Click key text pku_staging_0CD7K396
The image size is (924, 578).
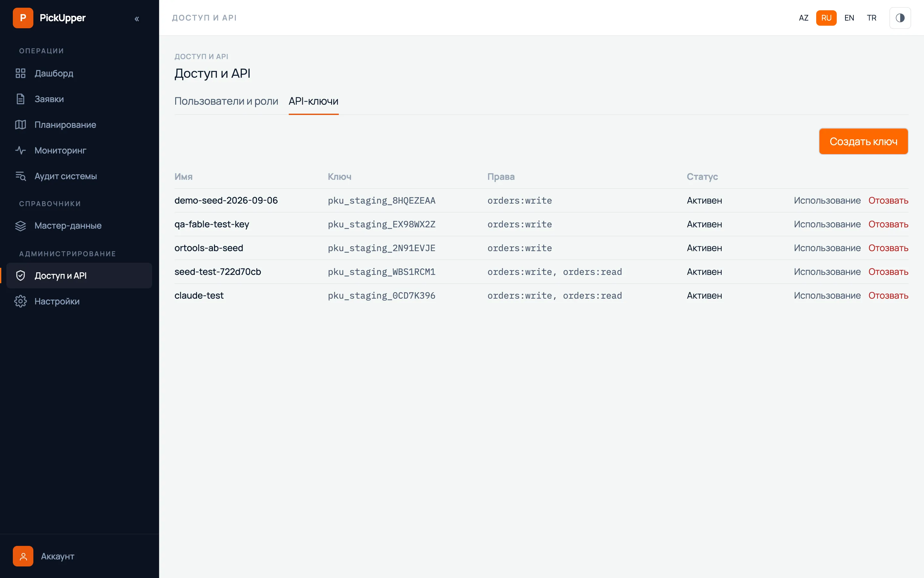pos(381,295)
